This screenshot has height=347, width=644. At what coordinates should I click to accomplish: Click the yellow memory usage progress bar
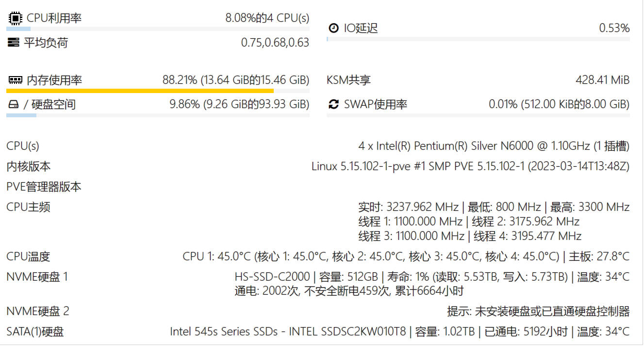click(x=158, y=91)
